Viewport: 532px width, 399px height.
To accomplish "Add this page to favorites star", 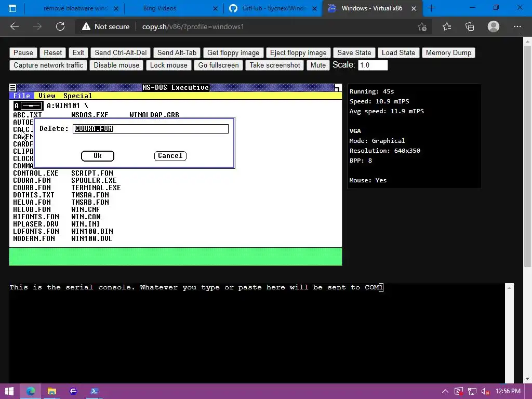I will (x=422, y=26).
